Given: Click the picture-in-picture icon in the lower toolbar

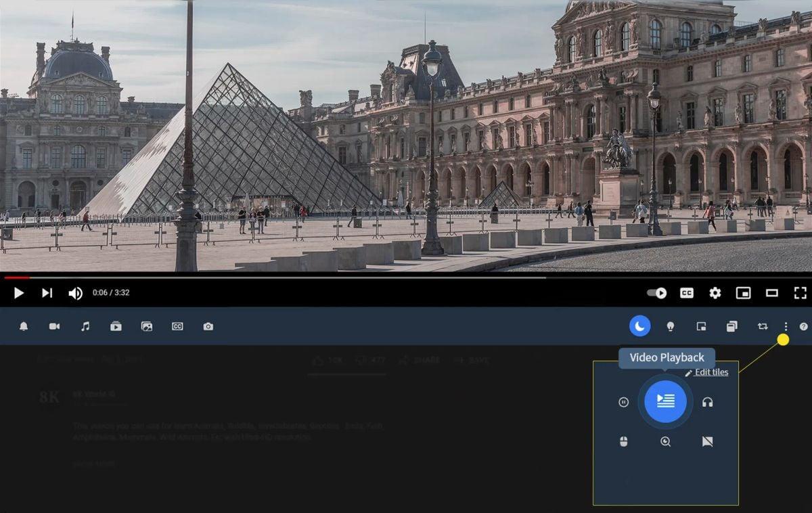Looking at the screenshot, I should [x=701, y=326].
